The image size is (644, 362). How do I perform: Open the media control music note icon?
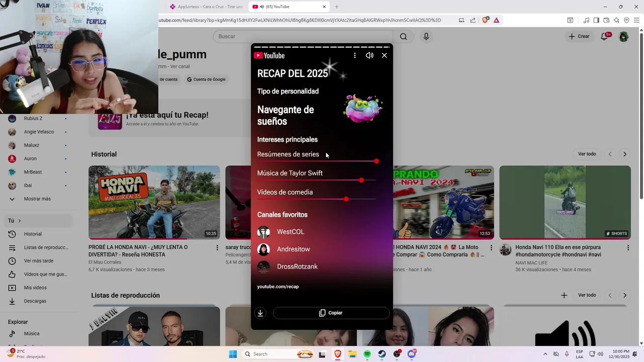pyautogui.click(x=586, y=20)
